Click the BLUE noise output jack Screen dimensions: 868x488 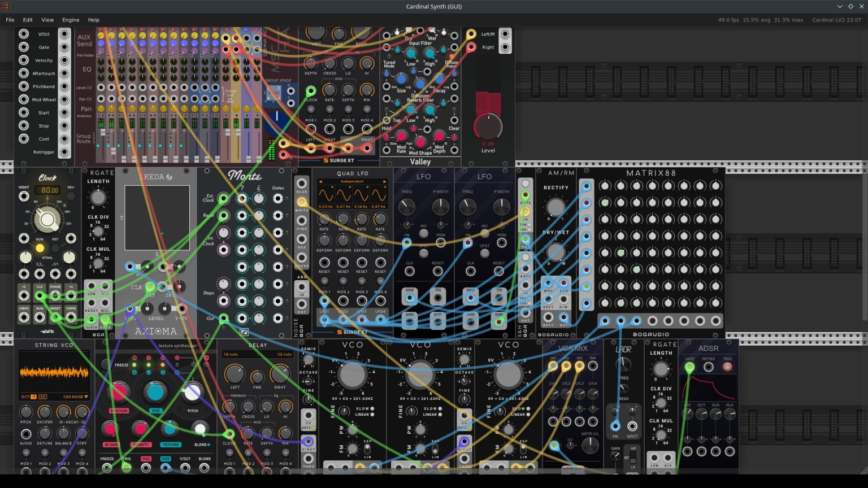[302, 183]
